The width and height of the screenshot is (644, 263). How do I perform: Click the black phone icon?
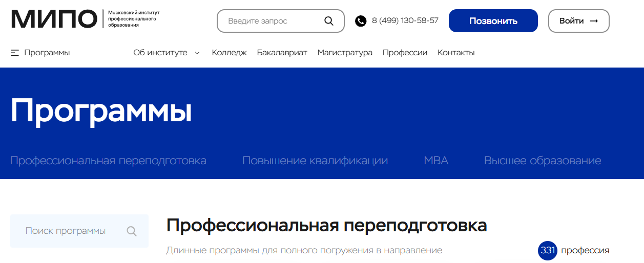pos(361,21)
